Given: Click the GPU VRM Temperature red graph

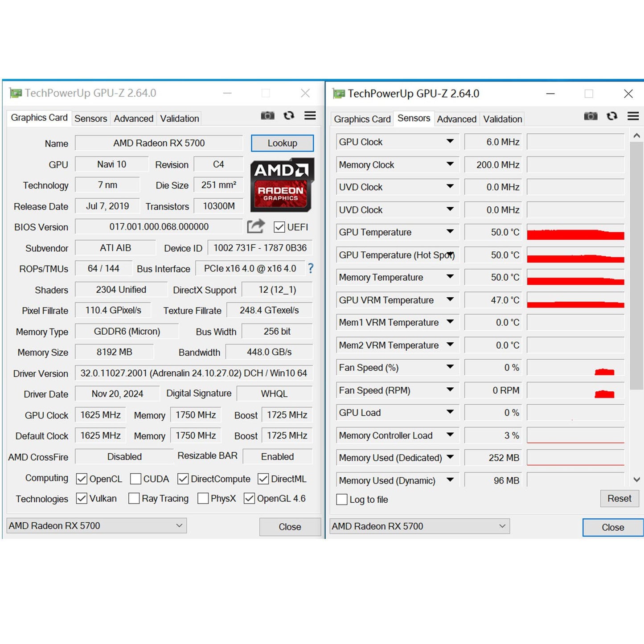Looking at the screenshot, I should 575,299.
